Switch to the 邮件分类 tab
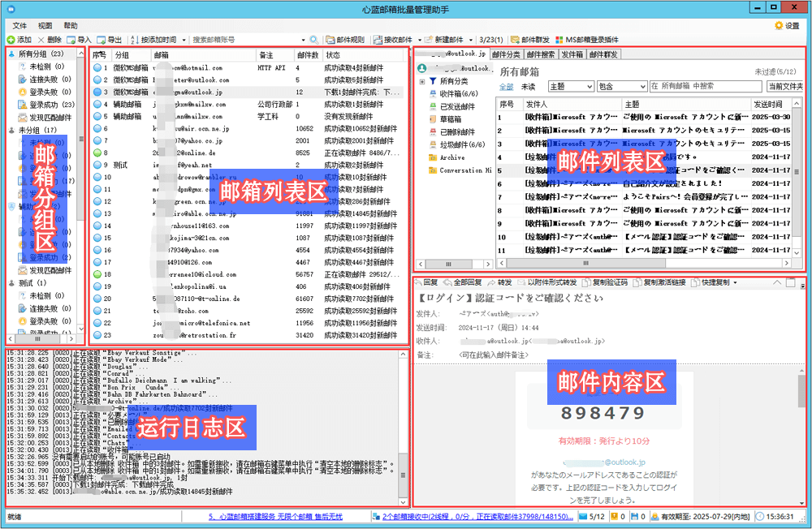 tap(506, 54)
